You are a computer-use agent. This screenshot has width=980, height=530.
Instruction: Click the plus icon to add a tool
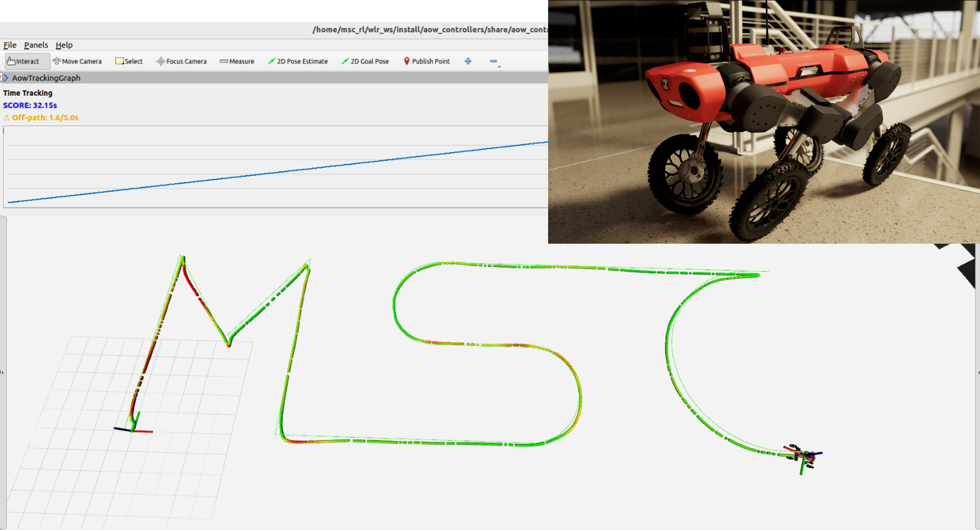[x=468, y=61]
